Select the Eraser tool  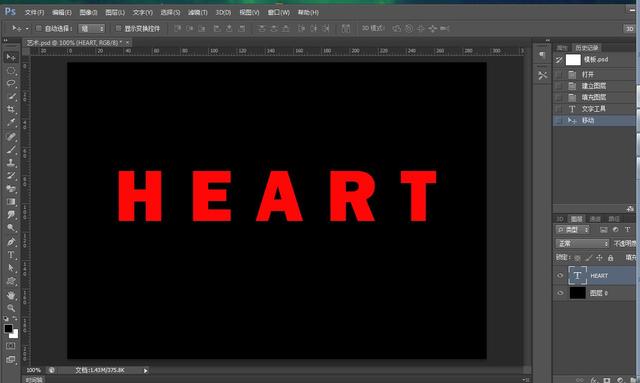[11, 189]
